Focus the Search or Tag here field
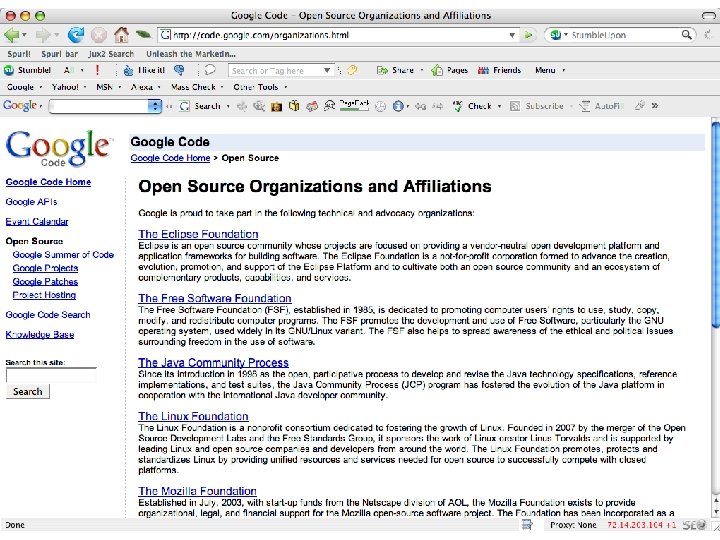 tap(275, 70)
